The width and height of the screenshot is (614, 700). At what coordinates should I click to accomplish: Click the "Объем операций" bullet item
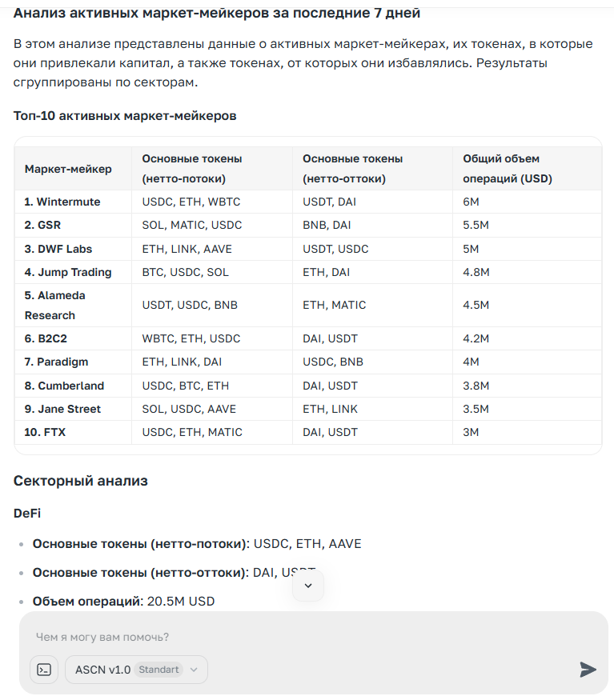tap(123, 601)
